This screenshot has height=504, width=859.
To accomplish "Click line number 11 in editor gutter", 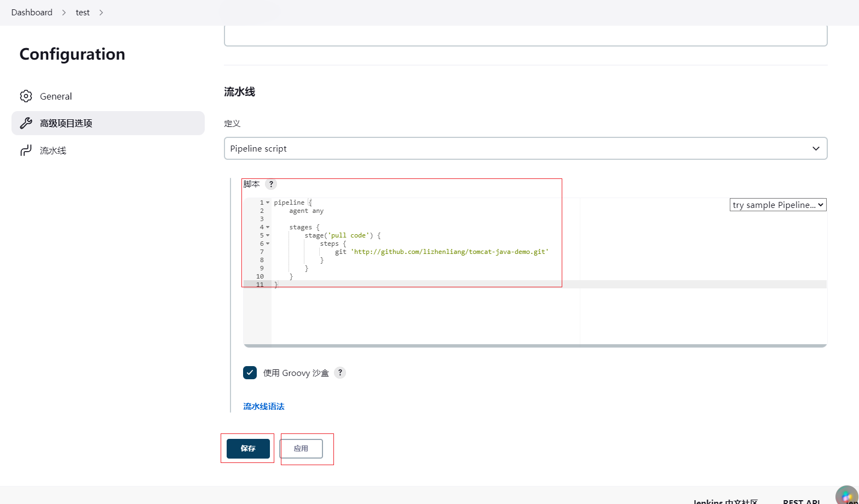I will [260, 285].
